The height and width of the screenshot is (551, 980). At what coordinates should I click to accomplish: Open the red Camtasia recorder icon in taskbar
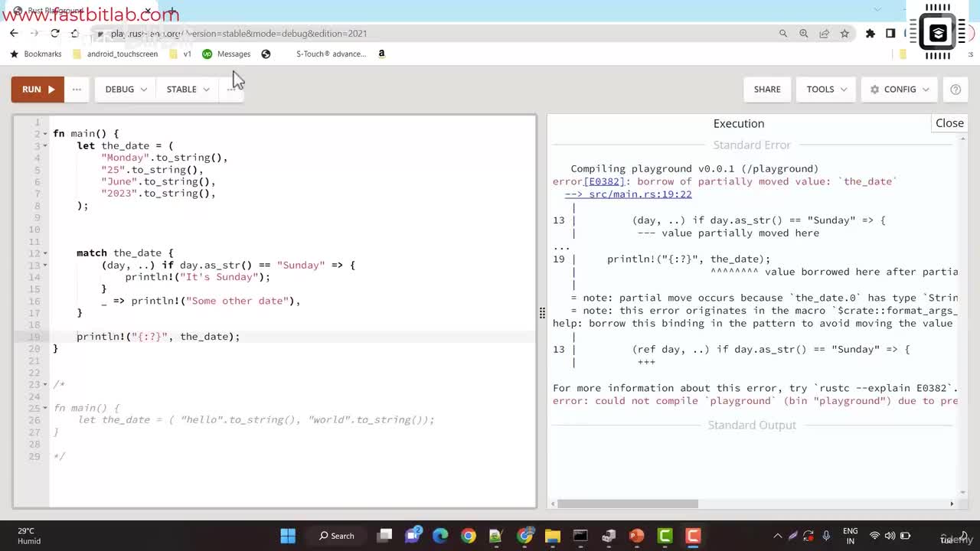point(693,536)
